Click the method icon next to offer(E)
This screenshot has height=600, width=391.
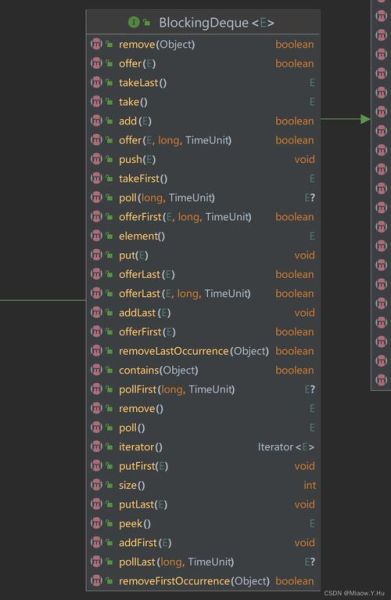[96, 63]
